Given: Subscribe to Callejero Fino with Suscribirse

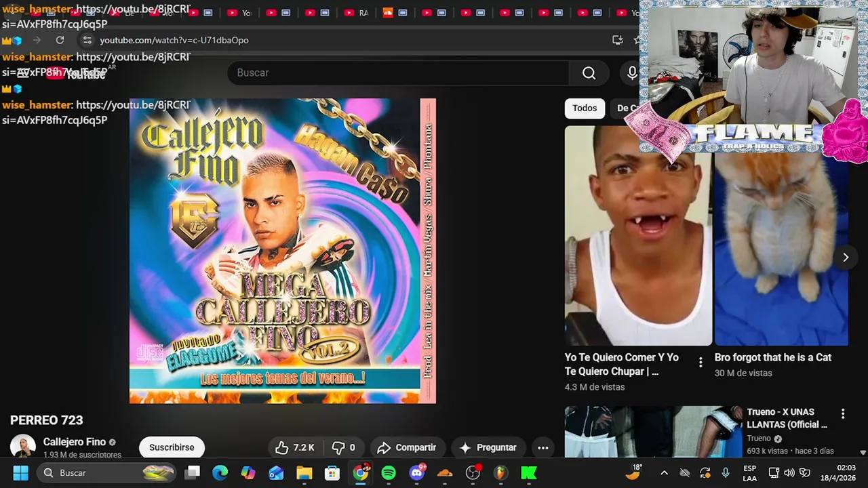Looking at the screenshot, I should 172,447.
